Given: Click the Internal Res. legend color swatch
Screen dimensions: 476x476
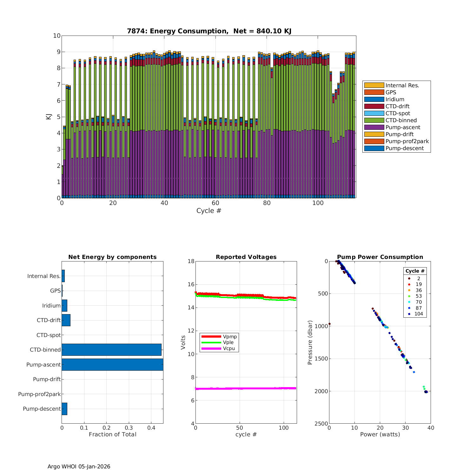Looking at the screenshot, I should tap(374, 85).
